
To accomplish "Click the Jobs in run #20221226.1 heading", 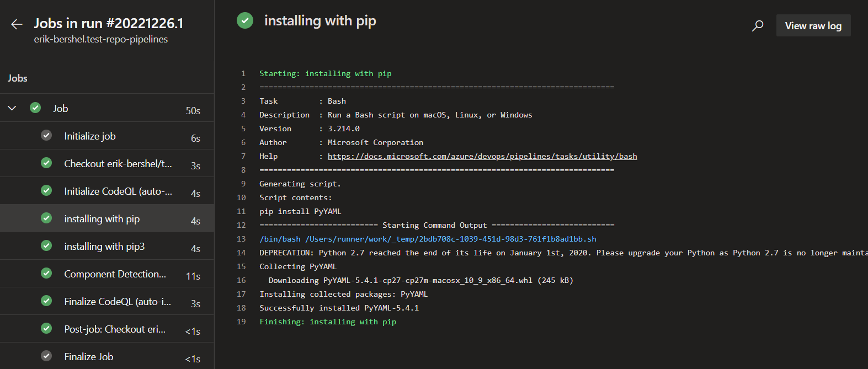I will point(109,23).
